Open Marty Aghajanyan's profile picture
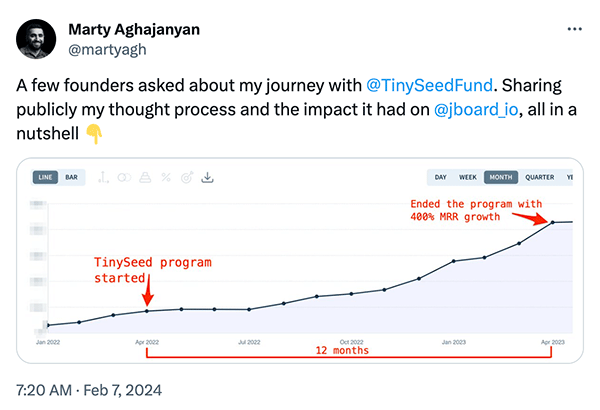Screen dimensions: 600x410 point(36,39)
